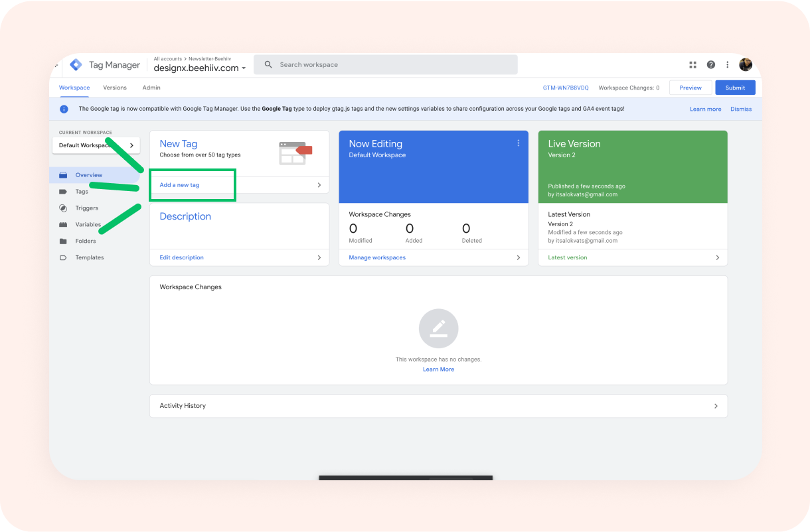Click the Workspace Changes: 0 text
810x532 pixels.
click(x=629, y=88)
